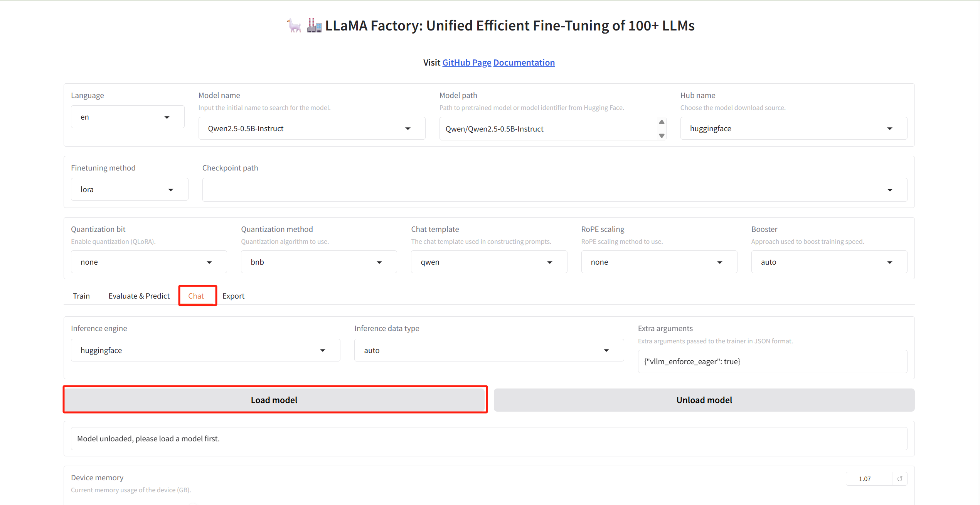Viewport: 980px width, 505px height.
Task: Click the Model path scroll-down arrow
Action: (x=662, y=135)
